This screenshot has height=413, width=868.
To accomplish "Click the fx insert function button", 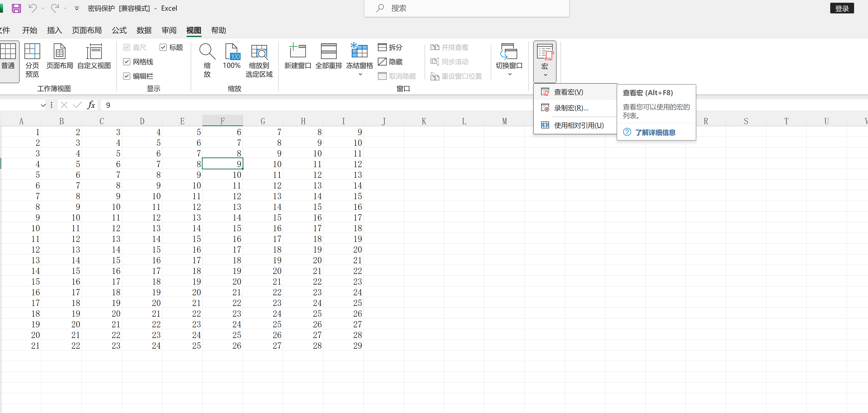I will coord(91,105).
